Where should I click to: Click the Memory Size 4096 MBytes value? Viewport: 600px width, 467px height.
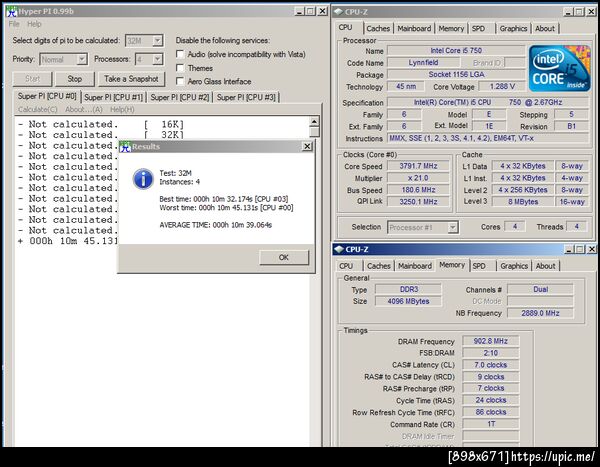coord(408,301)
